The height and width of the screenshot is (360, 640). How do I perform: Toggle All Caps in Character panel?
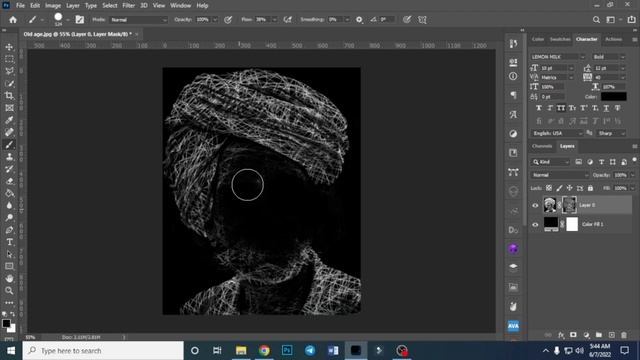click(x=561, y=108)
